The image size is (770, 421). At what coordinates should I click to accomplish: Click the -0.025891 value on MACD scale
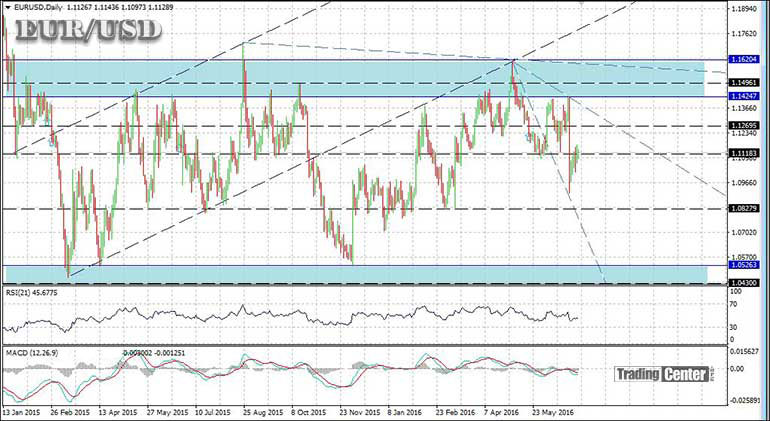[745, 402]
